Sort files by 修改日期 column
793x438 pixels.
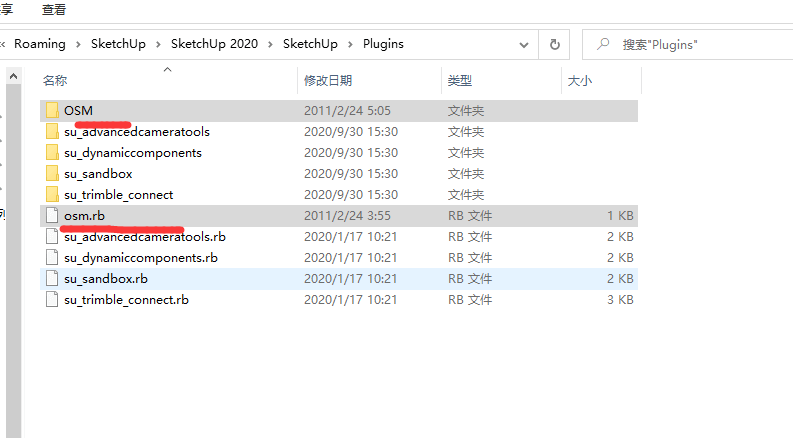coord(328,80)
